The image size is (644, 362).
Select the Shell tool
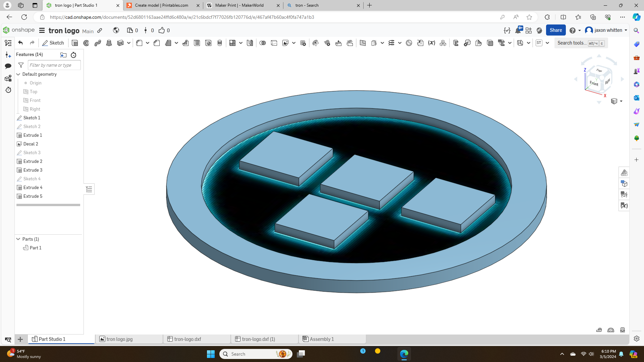pyautogui.click(x=197, y=43)
